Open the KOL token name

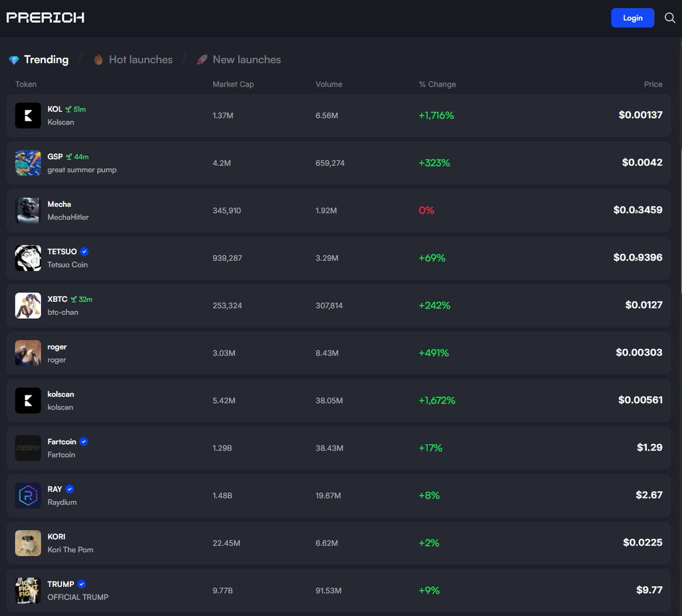click(55, 109)
